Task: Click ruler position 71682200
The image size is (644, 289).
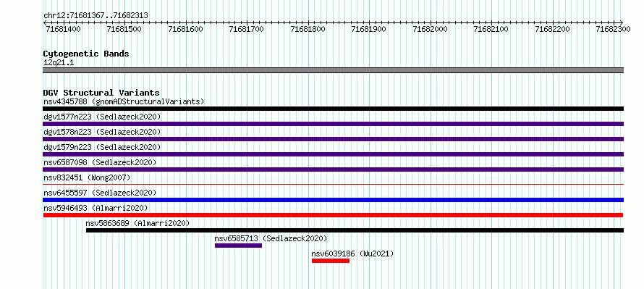Action: (552, 29)
